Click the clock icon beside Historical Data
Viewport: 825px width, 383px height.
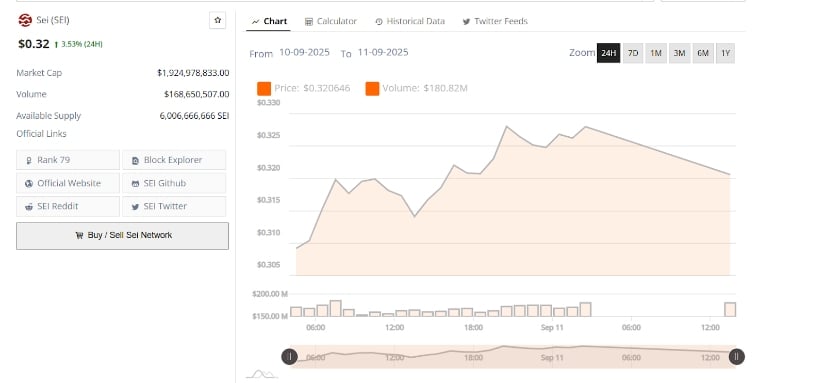[x=379, y=22]
